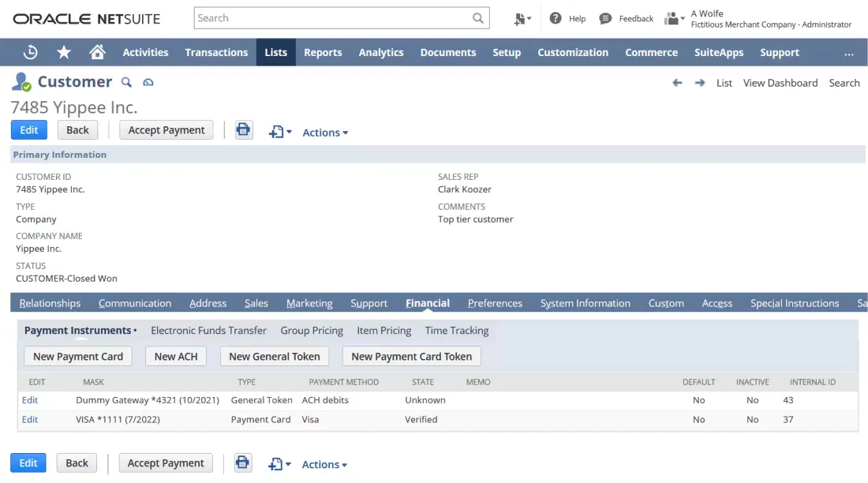Image resolution: width=868 pixels, height=483 pixels.
Task: Click the top Edit button
Action: 28,130
